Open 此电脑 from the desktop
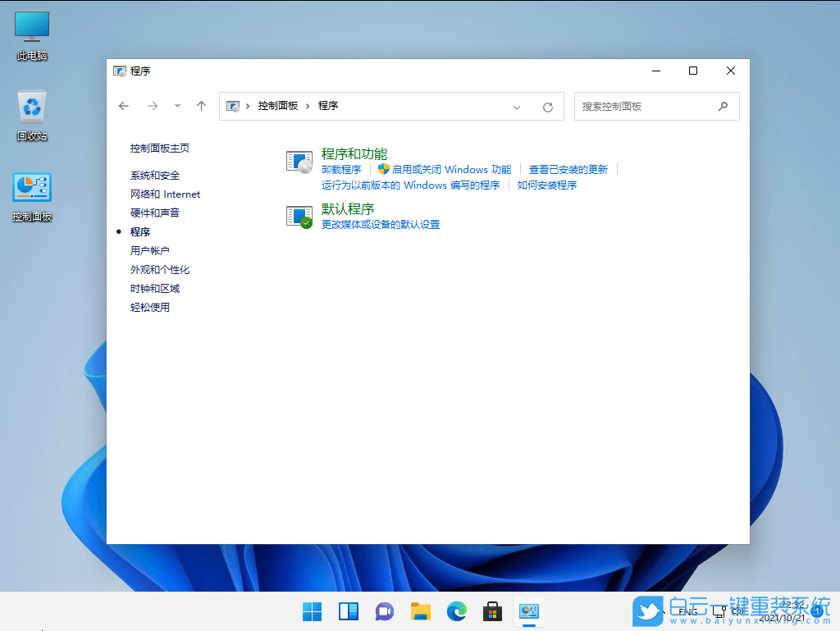The image size is (840, 631). click(31, 26)
